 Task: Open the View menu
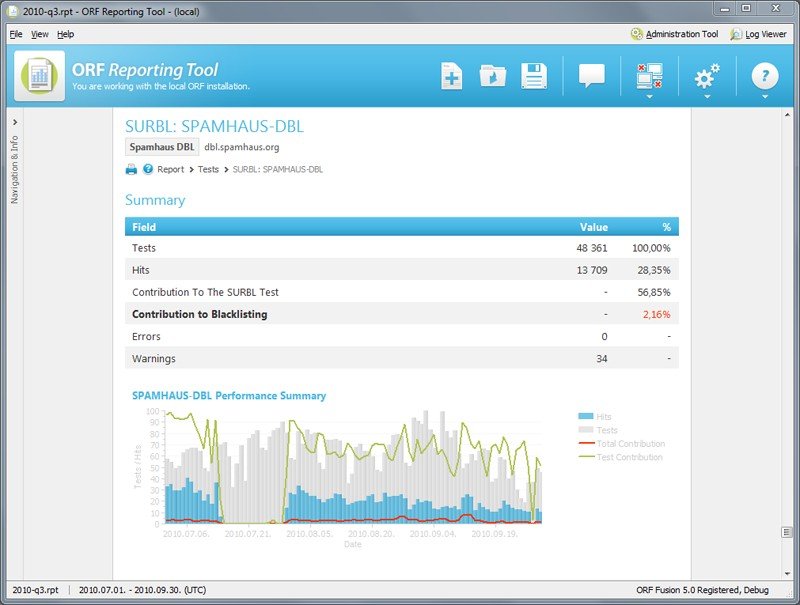coord(39,33)
